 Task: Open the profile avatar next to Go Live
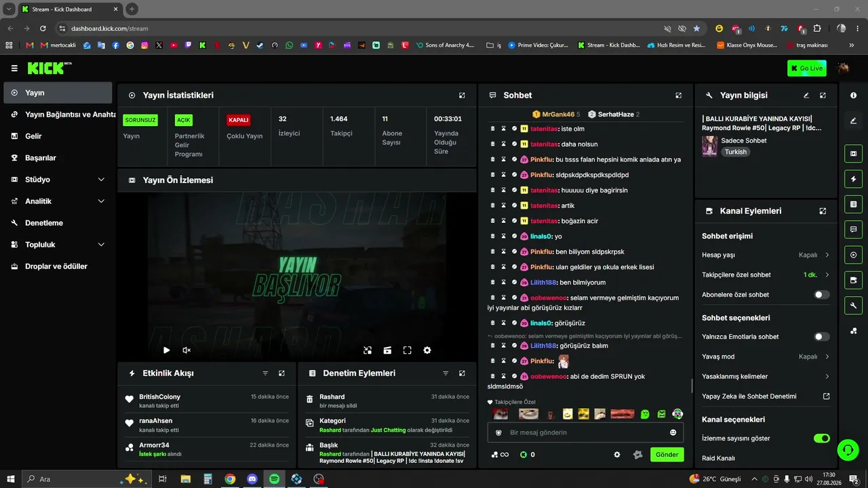pos(844,68)
